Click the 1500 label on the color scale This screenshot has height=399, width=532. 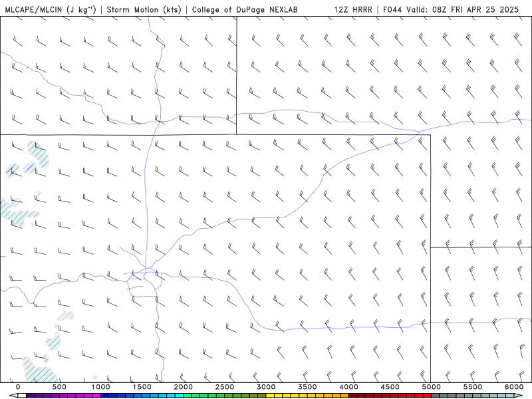pyautogui.click(x=142, y=387)
